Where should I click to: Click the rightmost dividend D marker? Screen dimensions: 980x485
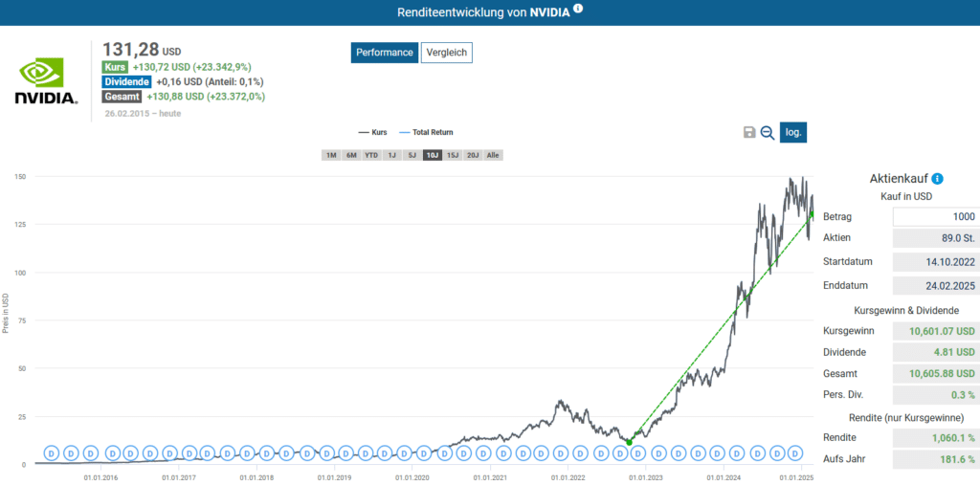(x=795, y=452)
